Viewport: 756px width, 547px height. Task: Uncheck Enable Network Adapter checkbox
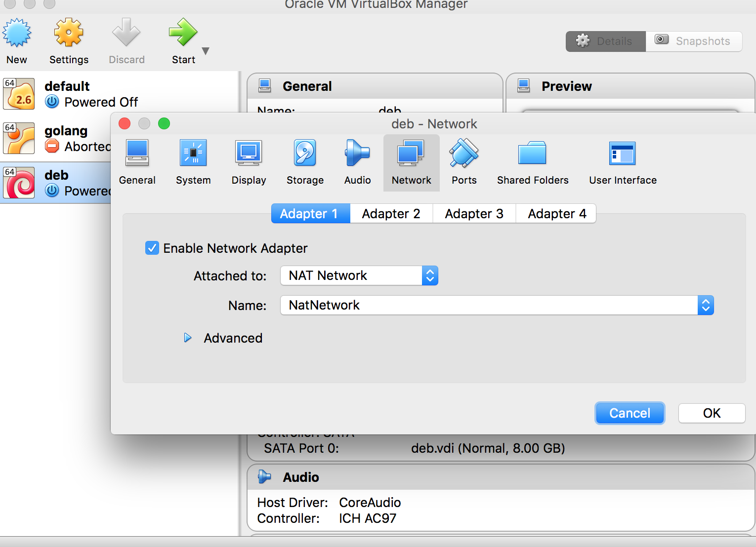pos(152,248)
